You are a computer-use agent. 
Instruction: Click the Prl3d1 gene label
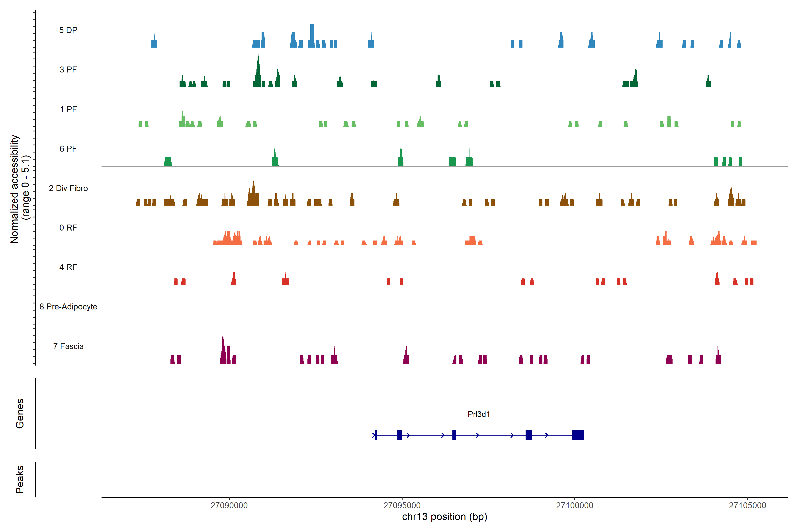(478, 414)
